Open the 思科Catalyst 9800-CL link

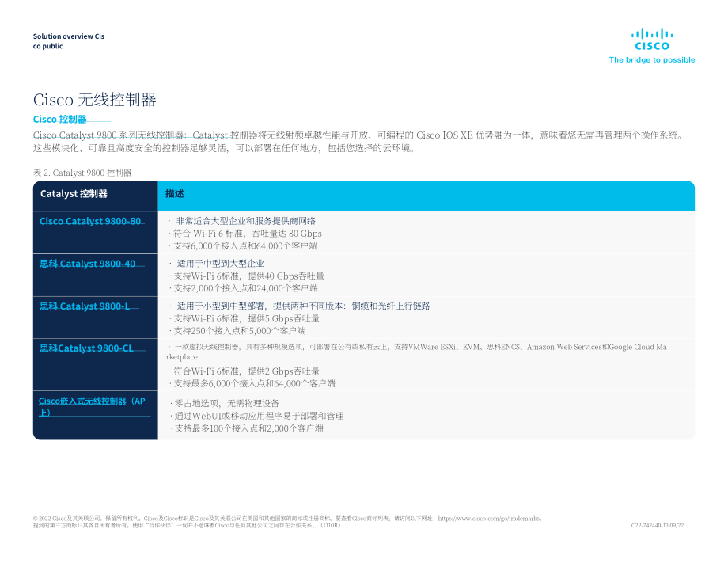[86, 348]
